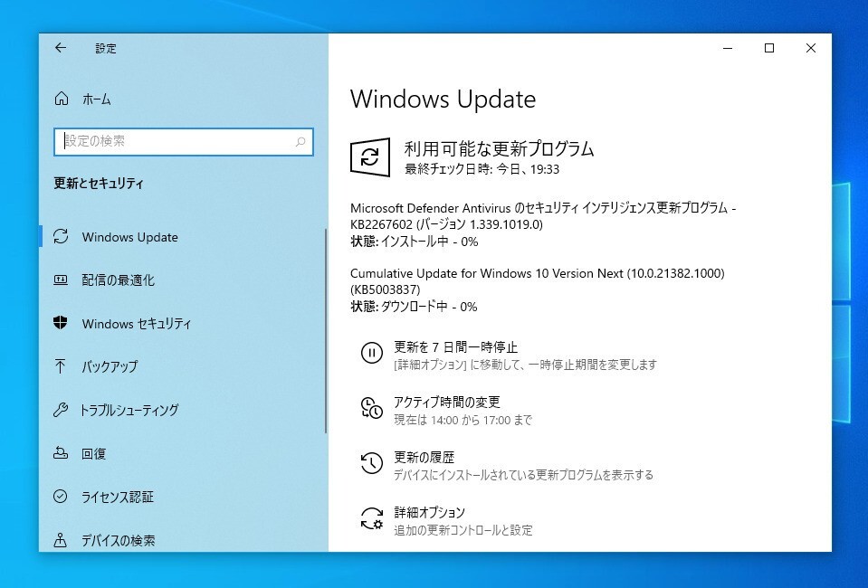The height and width of the screenshot is (588, 868).
Task: Click the back arrow in Settings header
Action: (x=61, y=48)
